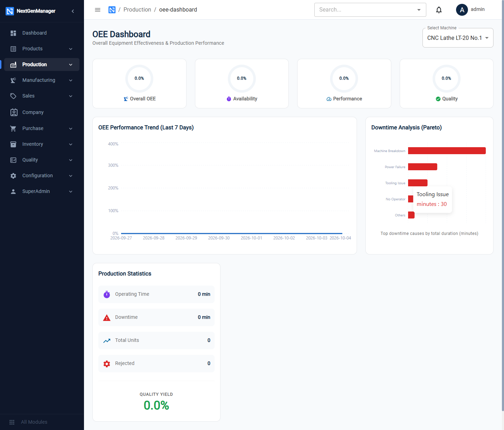504x430 pixels.
Task: Click the Sales tag icon
Action: click(13, 96)
